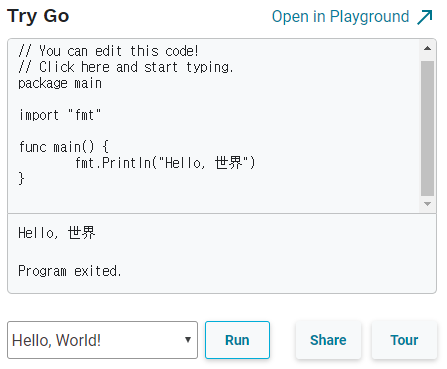Click the Run button
The height and width of the screenshot is (369, 447).
click(237, 340)
